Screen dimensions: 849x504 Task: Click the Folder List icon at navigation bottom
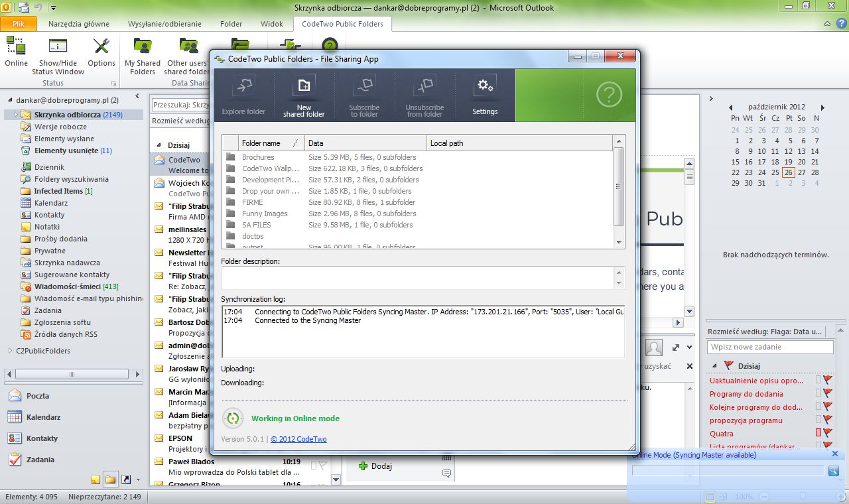coord(111,479)
